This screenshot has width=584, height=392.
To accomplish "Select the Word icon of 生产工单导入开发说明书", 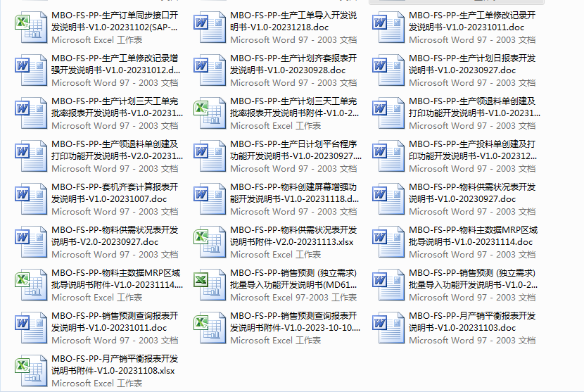I will pyautogui.click(x=208, y=27).
